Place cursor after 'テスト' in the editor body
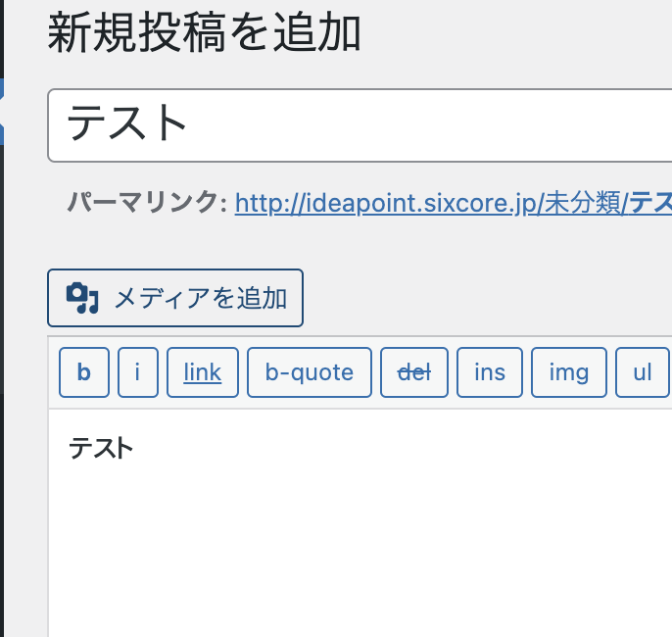This screenshot has width=672, height=637. [x=134, y=449]
